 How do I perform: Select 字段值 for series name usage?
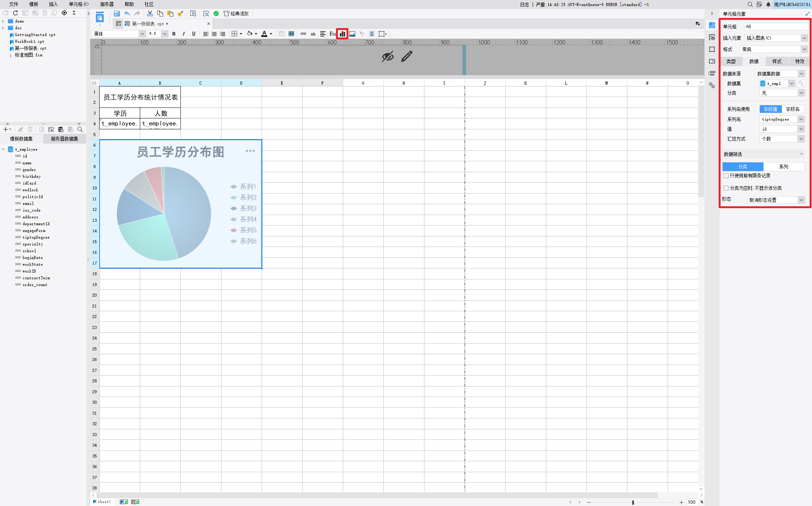point(771,109)
